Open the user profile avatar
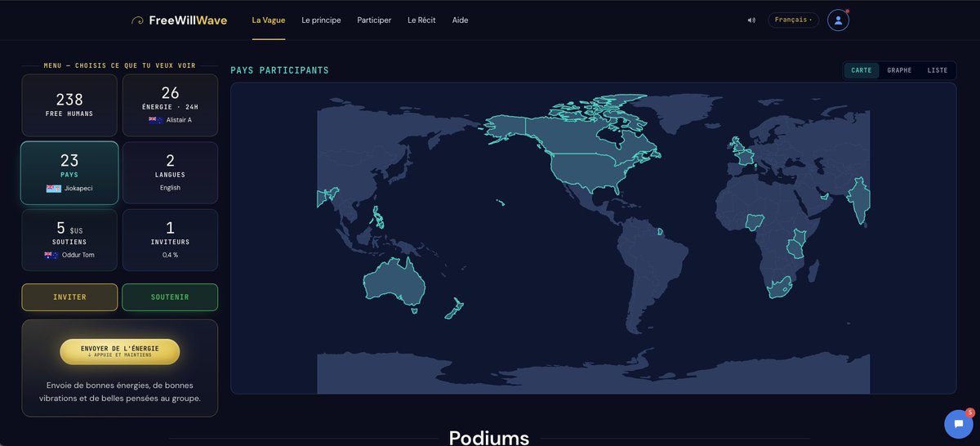 pos(838,20)
